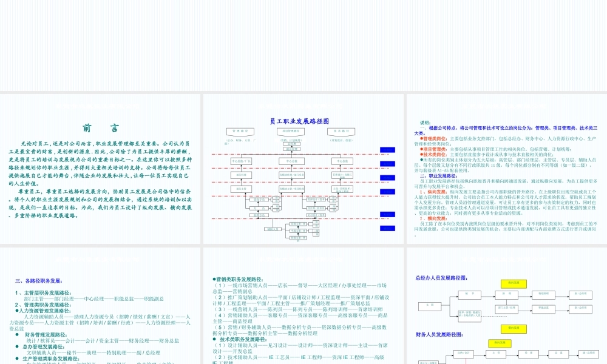
Task: Select the 项目管理路径 flowchart box
Action: coord(291,131)
